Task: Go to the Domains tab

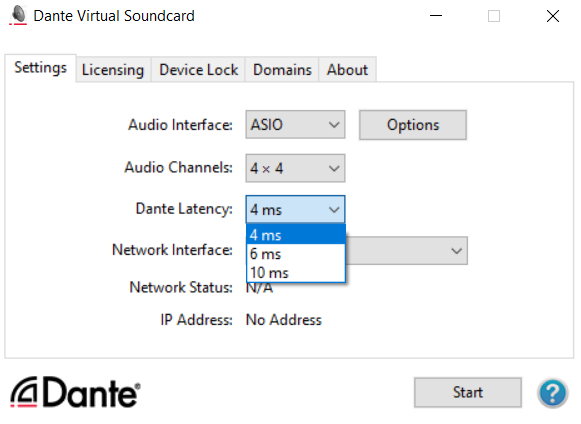Action: 282,70
